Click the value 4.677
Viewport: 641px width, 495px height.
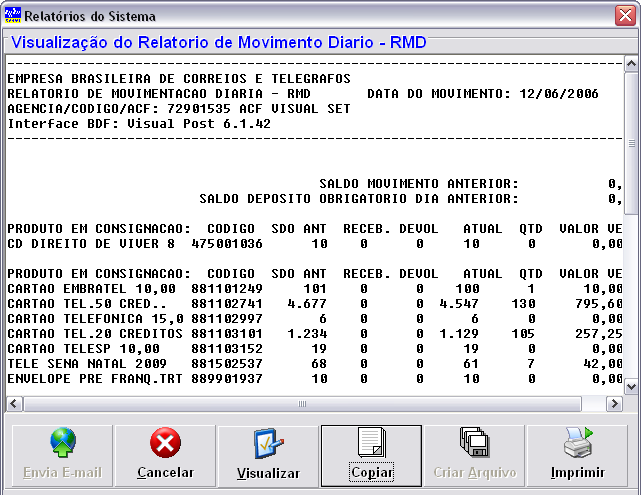307,304
